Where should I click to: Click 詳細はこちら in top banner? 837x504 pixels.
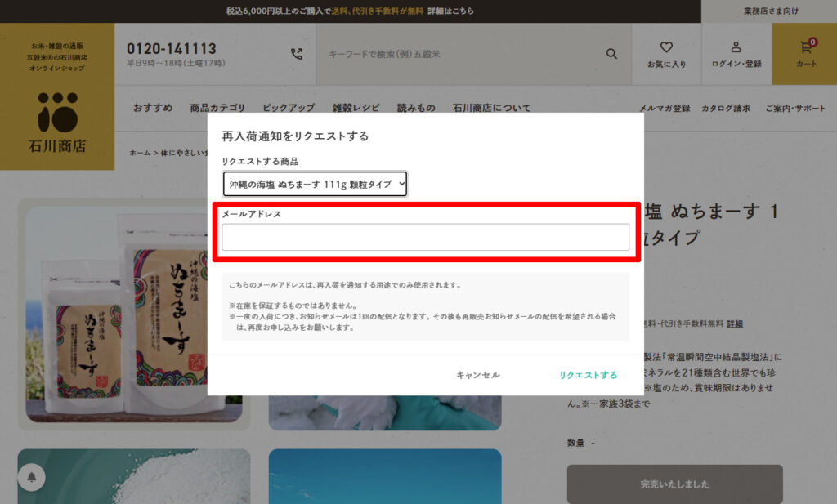[x=450, y=11]
